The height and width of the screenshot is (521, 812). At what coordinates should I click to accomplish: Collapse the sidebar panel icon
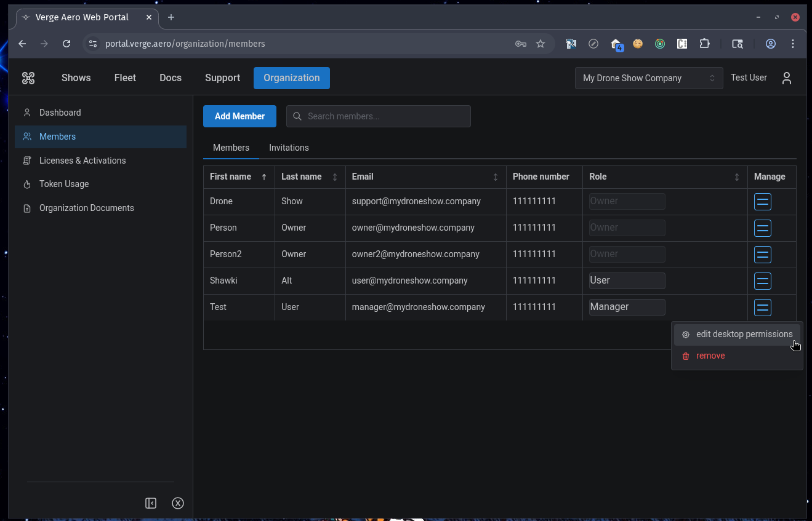pyautogui.click(x=151, y=503)
